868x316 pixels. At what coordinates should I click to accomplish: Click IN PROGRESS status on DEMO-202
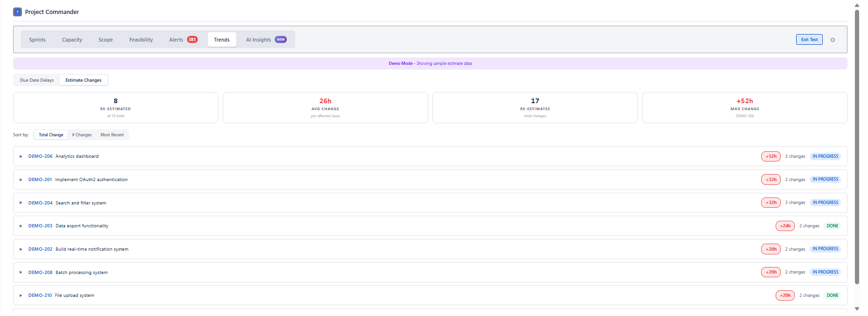tap(825, 249)
